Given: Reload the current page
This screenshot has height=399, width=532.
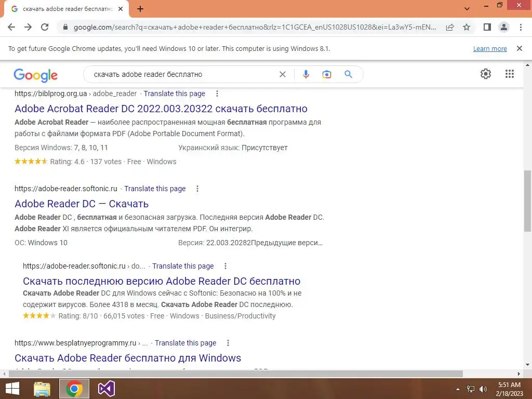Looking at the screenshot, I should pos(45,27).
